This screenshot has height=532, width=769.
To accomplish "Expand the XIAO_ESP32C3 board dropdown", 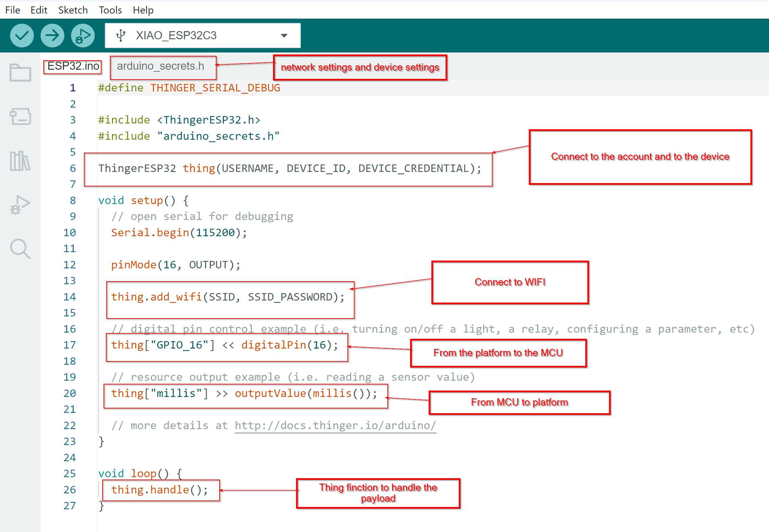I will coord(284,36).
